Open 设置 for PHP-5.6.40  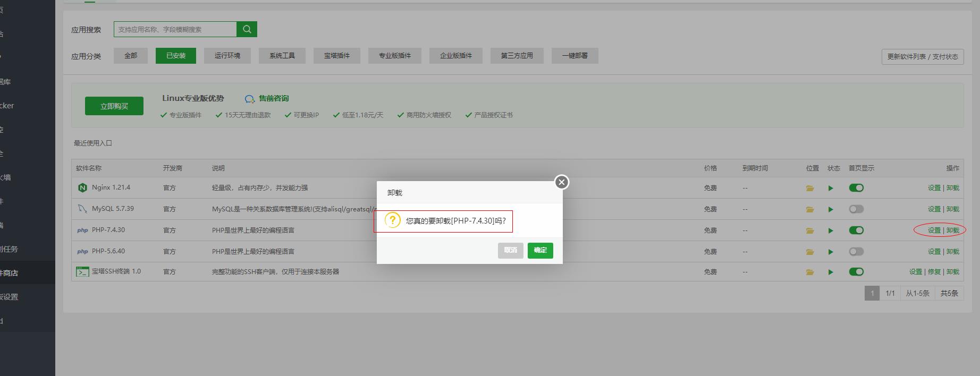click(x=934, y=252)
